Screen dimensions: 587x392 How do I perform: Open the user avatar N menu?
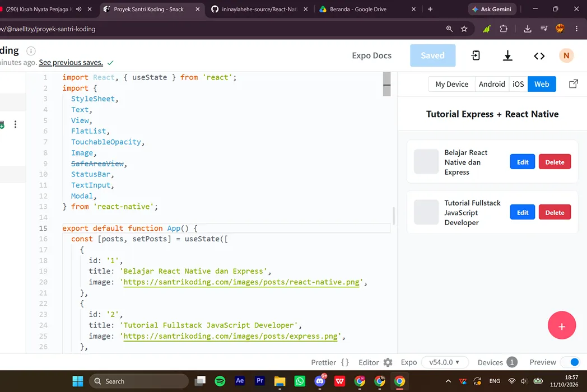[566, 56]
